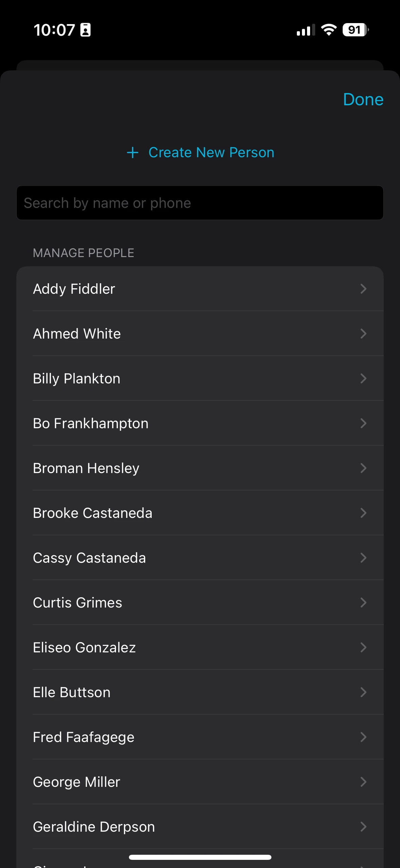
Task: Expand the Ahmed White row chevron
Action: click(363, 333)
